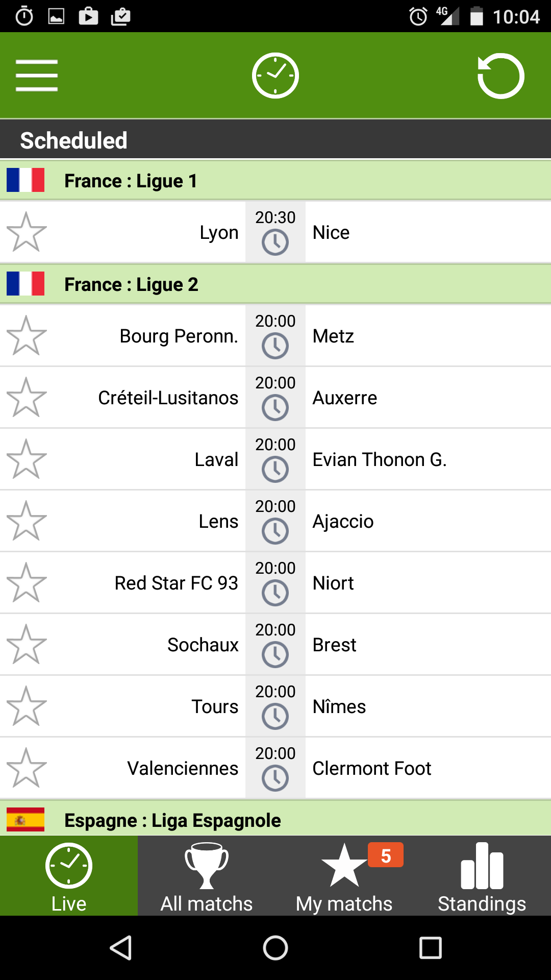
Task: Tap the 20:30 kickoff clock icon
Action: pos(275,242)
